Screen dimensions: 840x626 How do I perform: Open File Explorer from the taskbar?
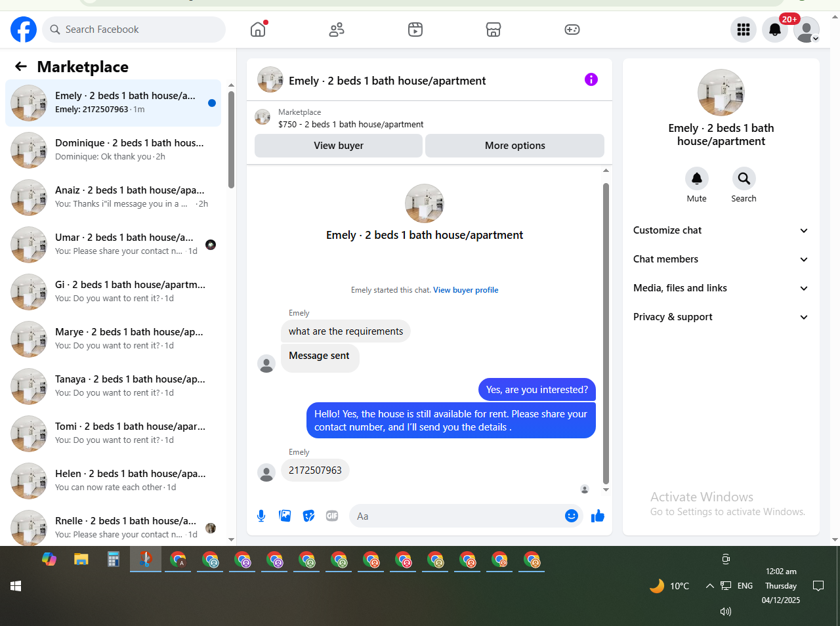[x=81, y=560]
